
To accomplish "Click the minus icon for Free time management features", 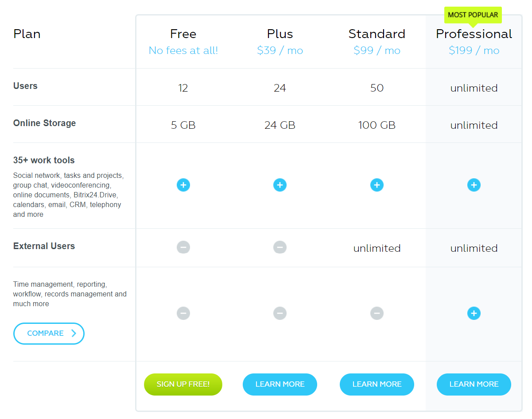I will point(183,313).
